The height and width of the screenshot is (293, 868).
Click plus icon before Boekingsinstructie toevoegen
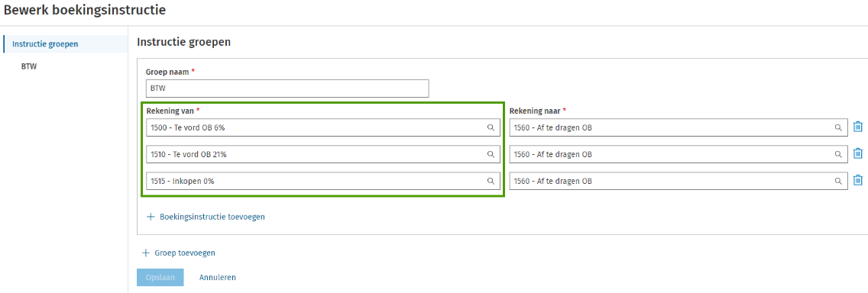[150, 217]
